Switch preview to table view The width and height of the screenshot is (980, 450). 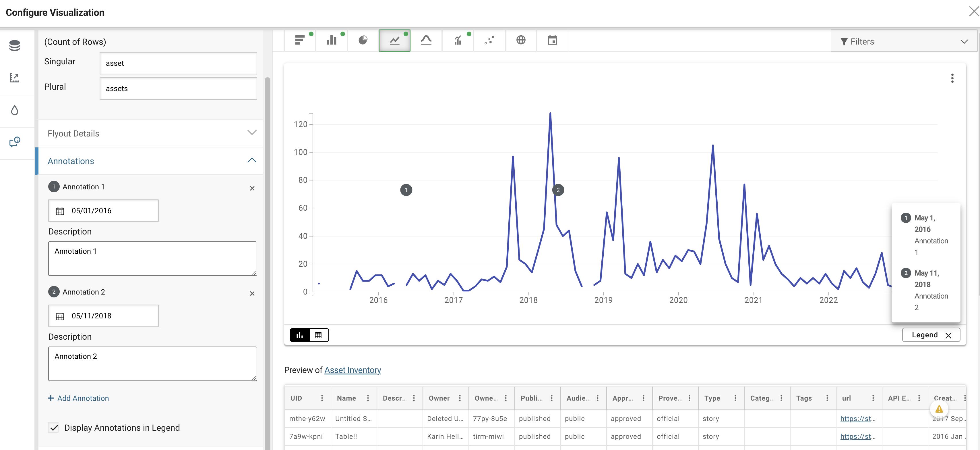pos(318,335)
